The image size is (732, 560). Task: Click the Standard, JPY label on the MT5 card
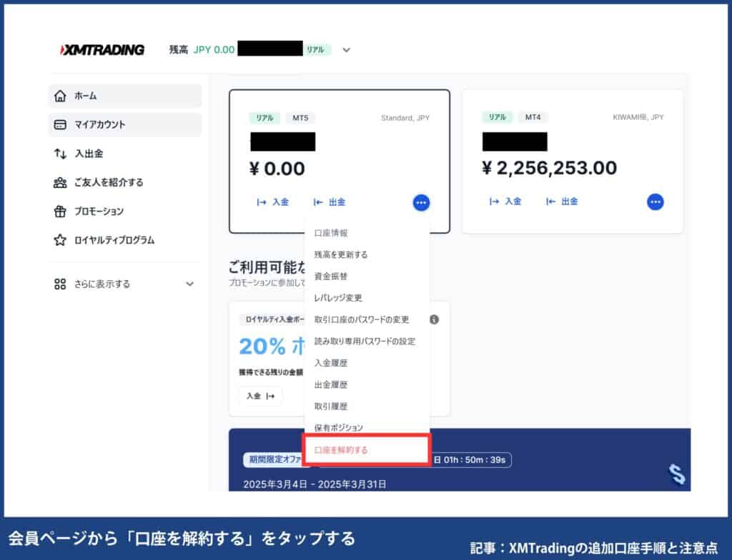[x=405, y=118]
